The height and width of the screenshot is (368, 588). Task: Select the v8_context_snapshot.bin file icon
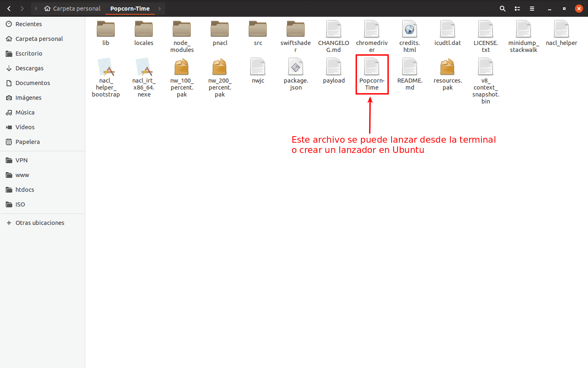coord(486,67)
